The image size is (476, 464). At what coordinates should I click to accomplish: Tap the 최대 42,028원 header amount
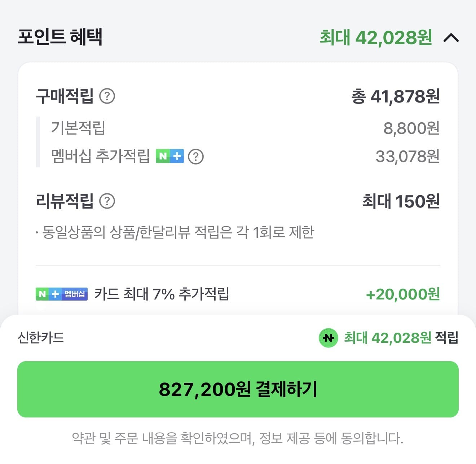pos(376,37)
